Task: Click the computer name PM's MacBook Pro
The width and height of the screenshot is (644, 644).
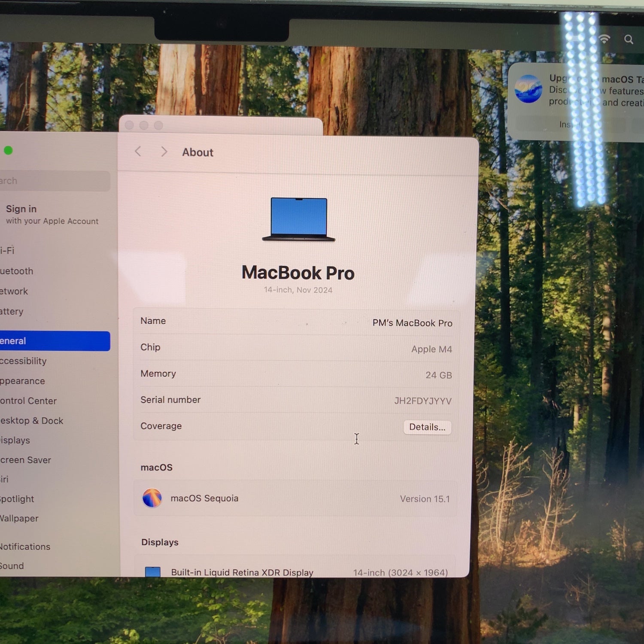Action: [413, 323]
